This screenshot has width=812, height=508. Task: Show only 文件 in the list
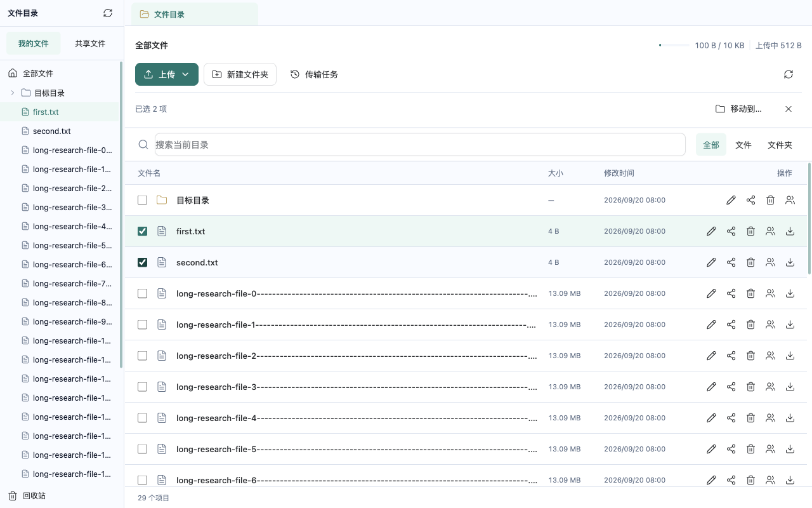pyautogui.click(x=743, y=145)
